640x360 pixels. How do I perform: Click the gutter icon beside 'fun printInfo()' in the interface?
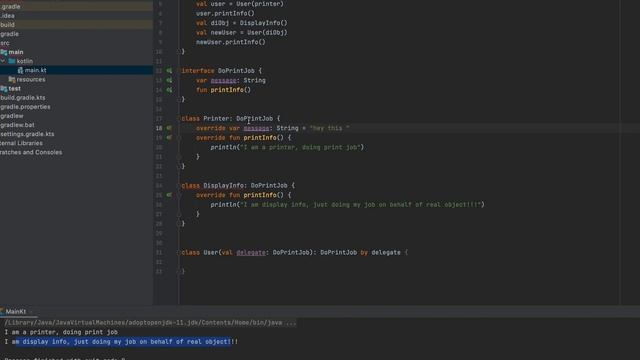(169, 90)
